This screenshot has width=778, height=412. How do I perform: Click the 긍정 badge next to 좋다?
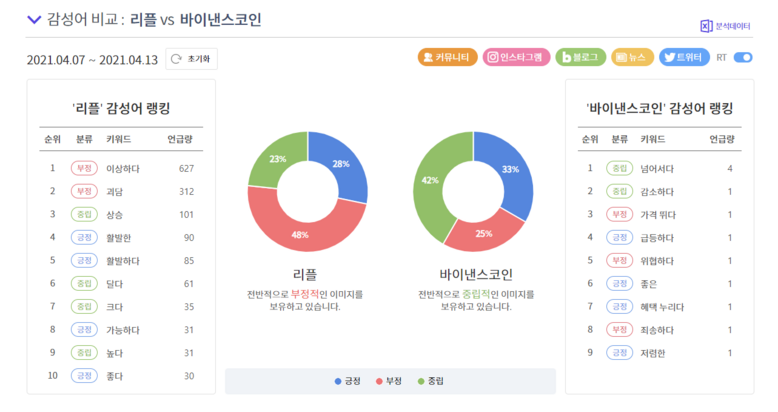click(x=84, y=376)
